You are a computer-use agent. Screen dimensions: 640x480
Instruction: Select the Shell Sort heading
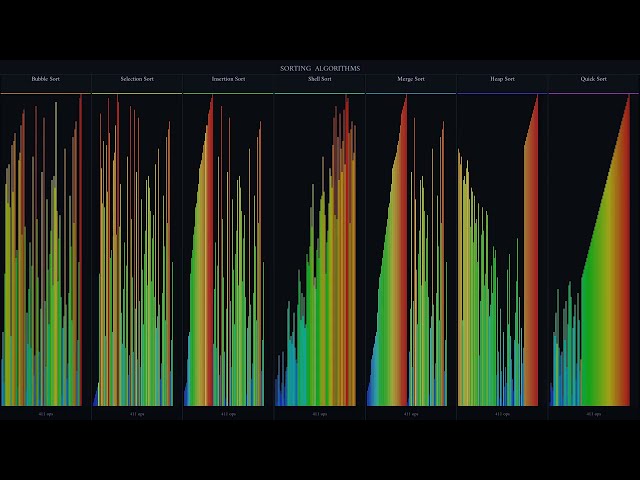[x=320, y=79]
